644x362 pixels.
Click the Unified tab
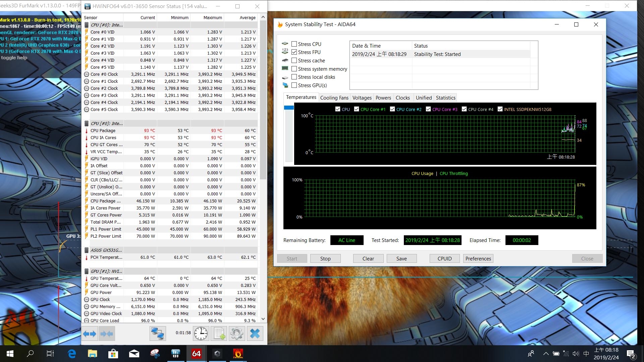point(424,98)
